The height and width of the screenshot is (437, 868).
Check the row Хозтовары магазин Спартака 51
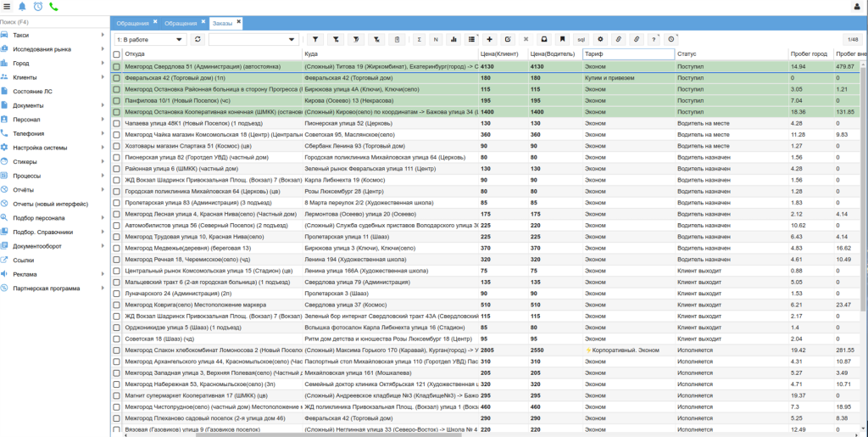coord(116,146)
